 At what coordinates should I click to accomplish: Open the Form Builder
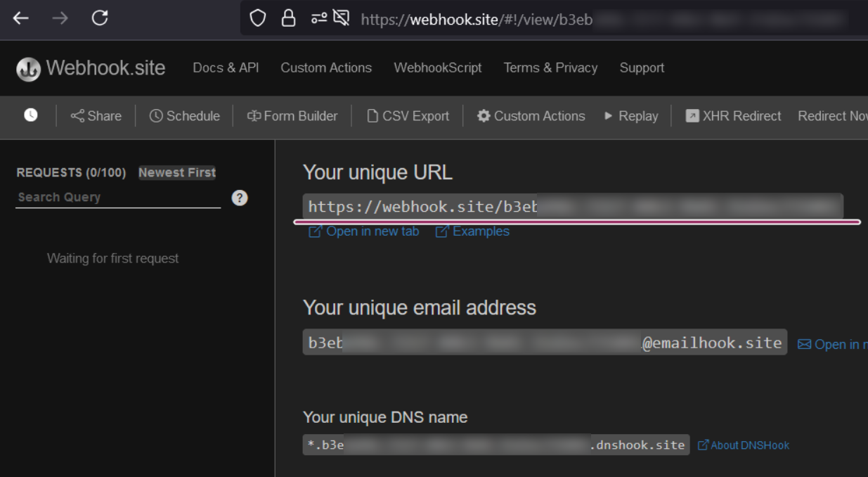pos(292,116)
